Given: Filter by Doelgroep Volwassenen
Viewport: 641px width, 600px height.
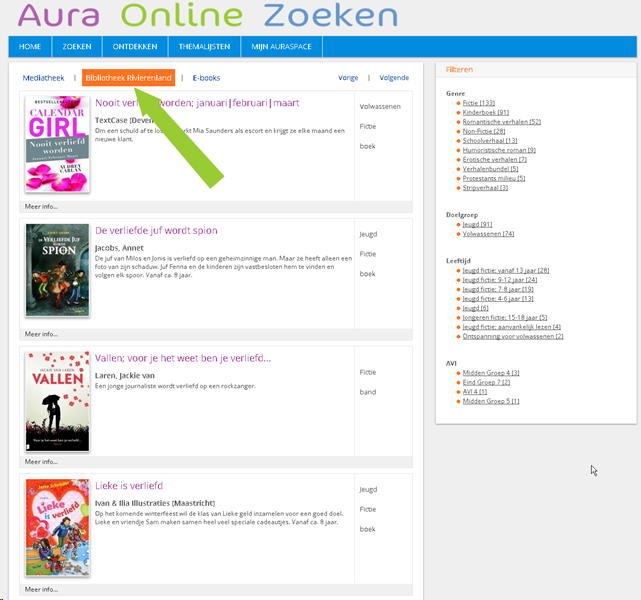Looking at the screenshot, I should [488, 234].
